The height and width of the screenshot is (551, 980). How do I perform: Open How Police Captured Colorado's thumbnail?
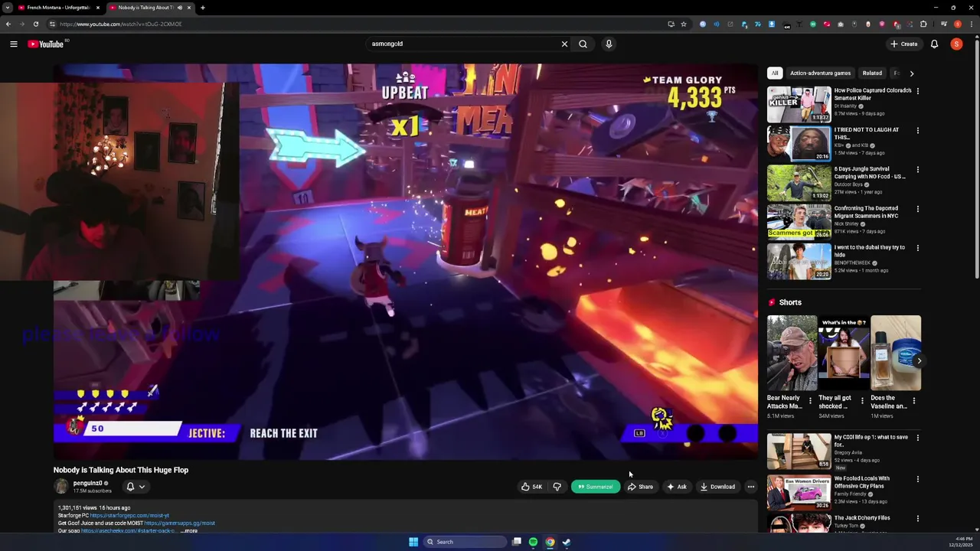click(x=799, y=104)
